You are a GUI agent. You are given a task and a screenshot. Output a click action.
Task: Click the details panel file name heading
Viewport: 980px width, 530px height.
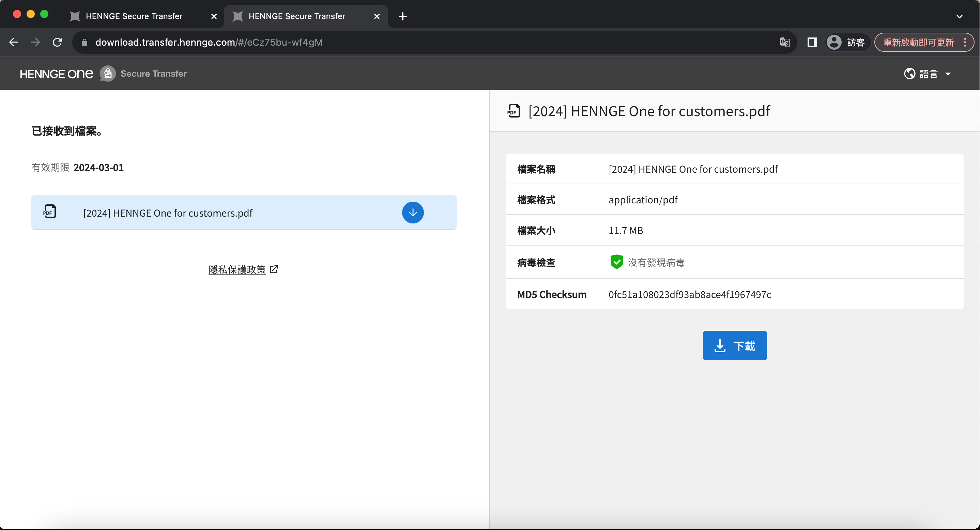point(649,111)
